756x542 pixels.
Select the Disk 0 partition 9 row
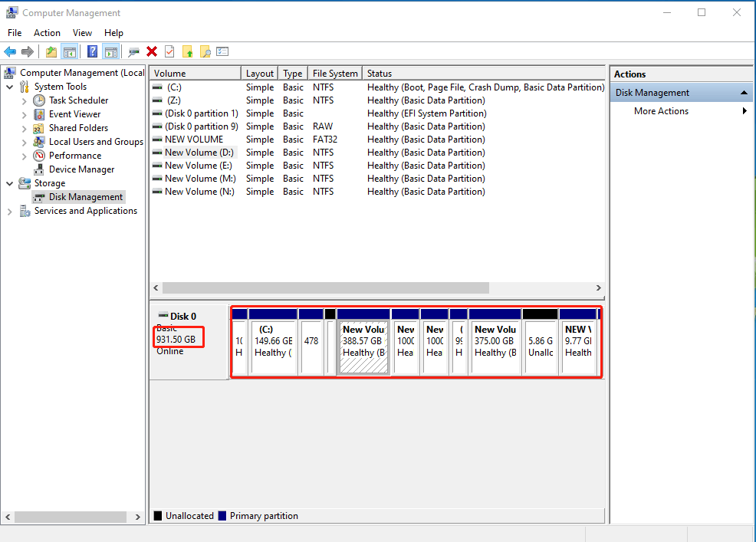coord(377,126)
